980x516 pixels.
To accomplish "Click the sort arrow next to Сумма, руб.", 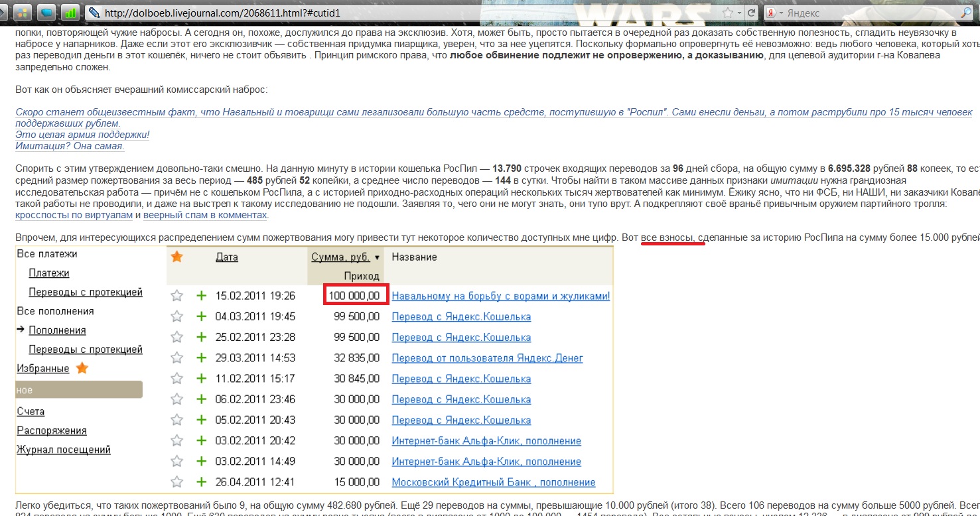I will 378,257.
